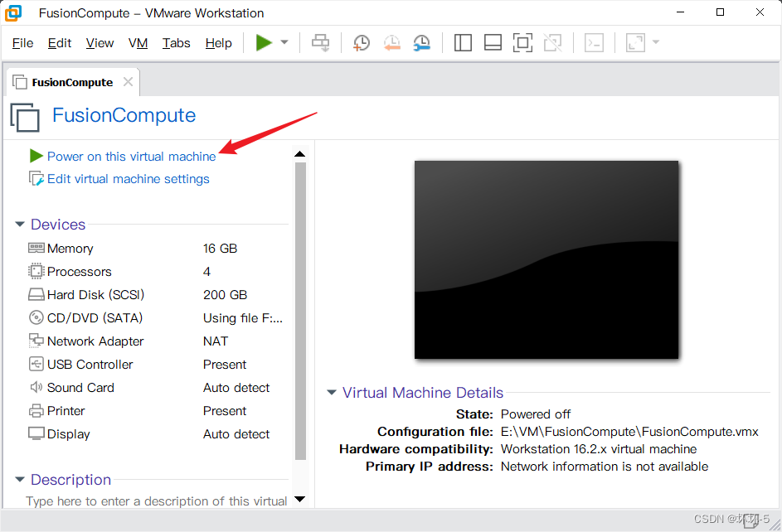Click the CD/DVD (SATA) disc icon

click(x=36, y=317)
